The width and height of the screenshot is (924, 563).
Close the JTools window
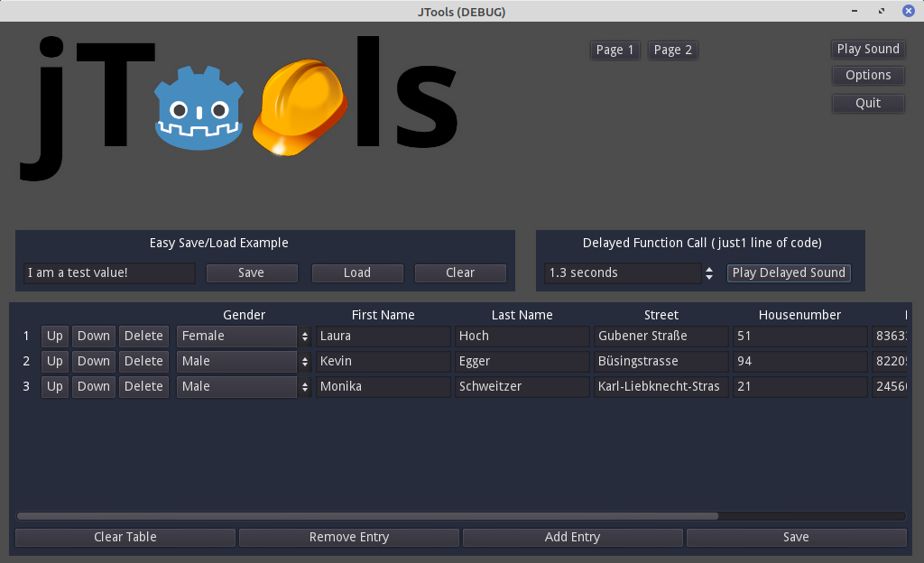909,11
